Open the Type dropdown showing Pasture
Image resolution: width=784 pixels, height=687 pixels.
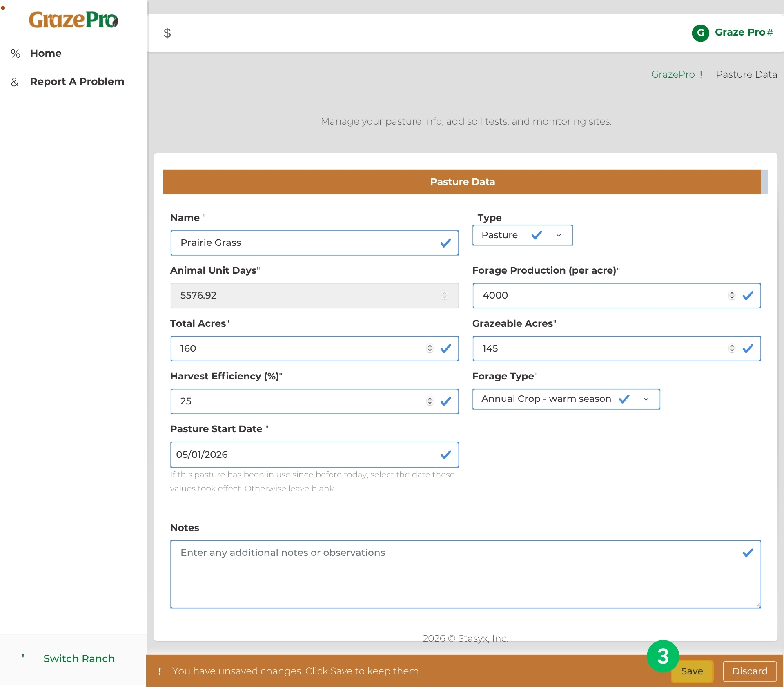click(522, 235)
